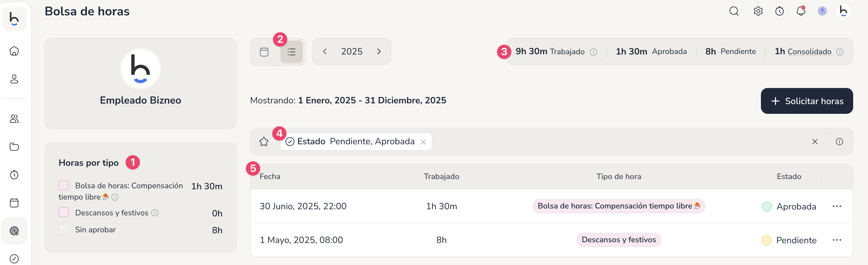The image size is (868, 265).
Task: Open the Consolidado hours link
Action: coord(809,52)
